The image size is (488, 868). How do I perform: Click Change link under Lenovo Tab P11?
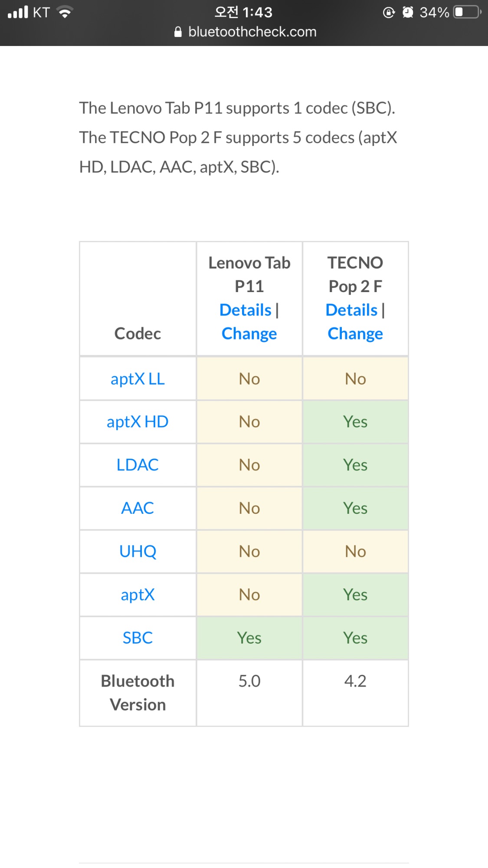[x=249, y=334]
